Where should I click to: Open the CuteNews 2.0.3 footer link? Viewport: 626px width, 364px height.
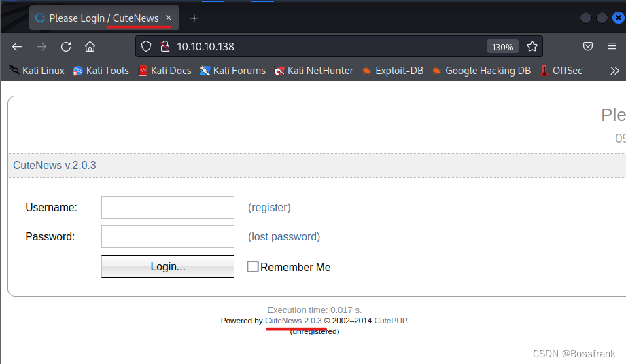(x=294, y=321)
